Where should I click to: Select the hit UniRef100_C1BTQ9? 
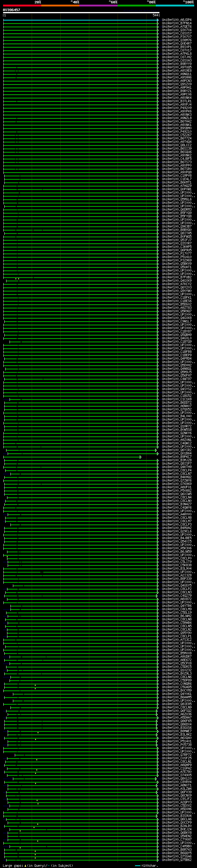(x=177, y=342)
